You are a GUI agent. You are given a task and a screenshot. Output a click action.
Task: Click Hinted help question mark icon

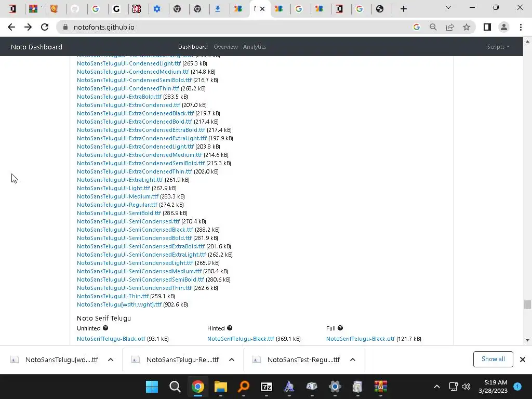230,328
